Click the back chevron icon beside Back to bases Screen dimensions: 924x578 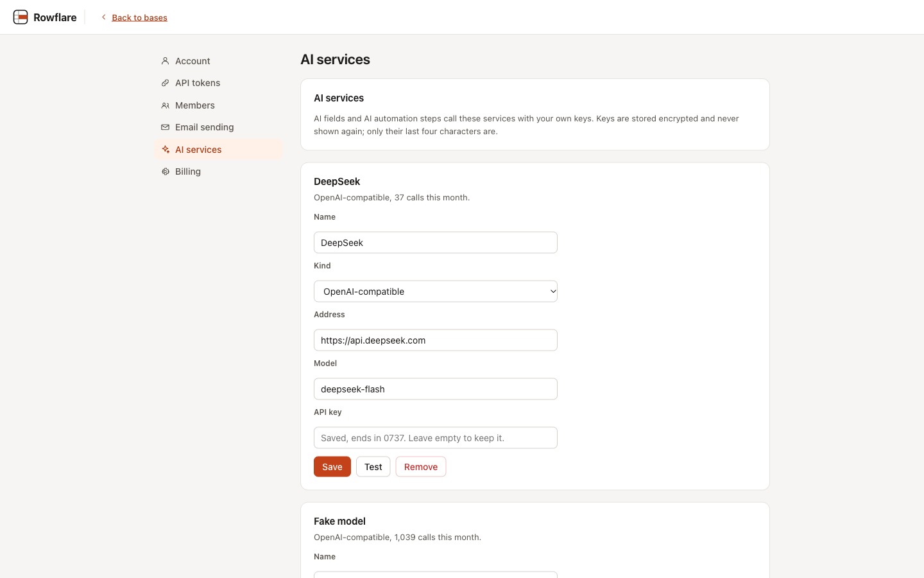point(103,17)
